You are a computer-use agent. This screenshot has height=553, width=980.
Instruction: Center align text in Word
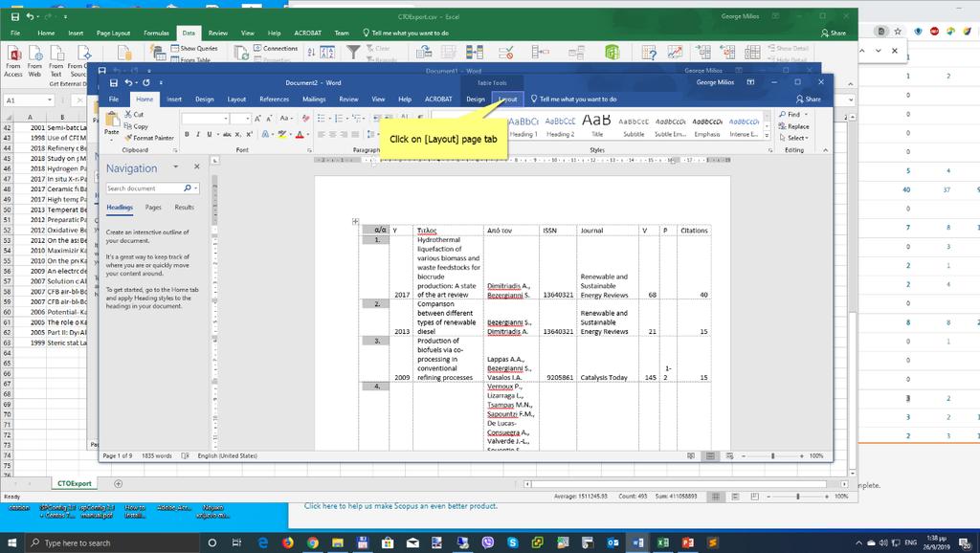(x=332, y=134)
